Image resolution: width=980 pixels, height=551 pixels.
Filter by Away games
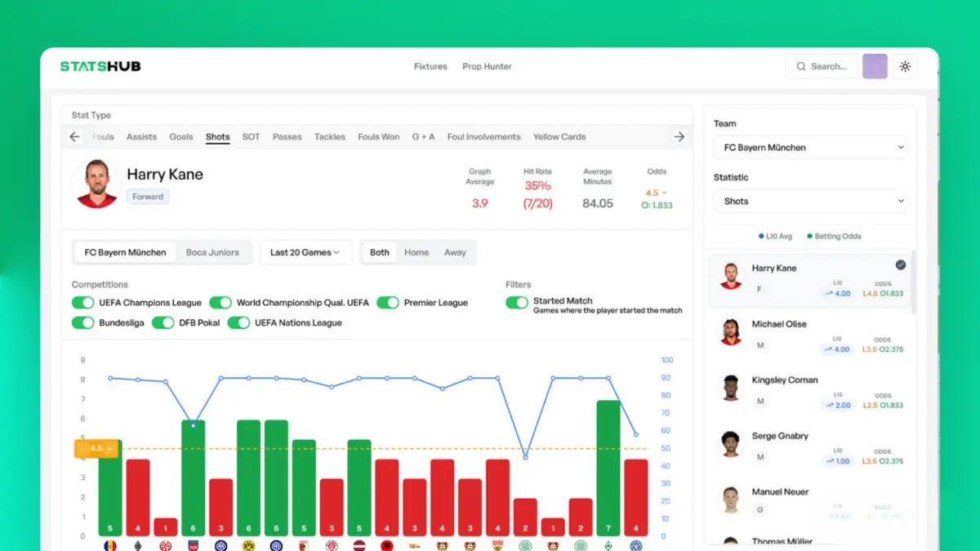coord(455,253)
